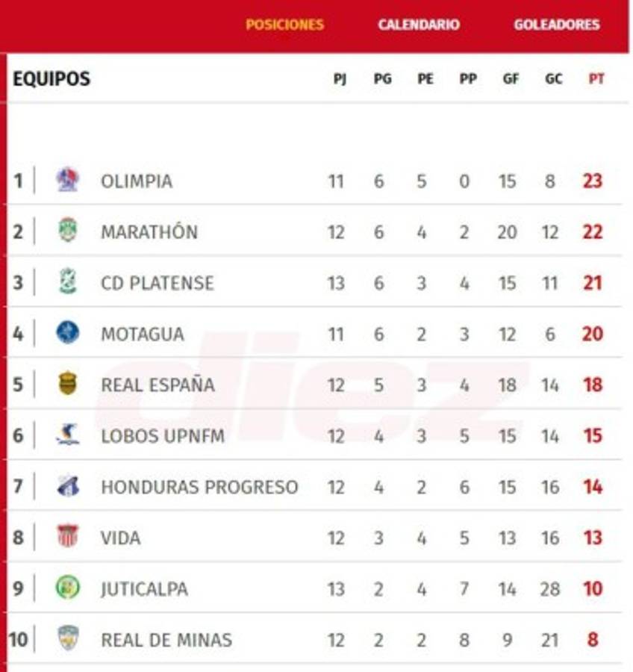This screenshot has height=672, width=633.
Task: Click the PT points column header
Action: pos(596,79)
